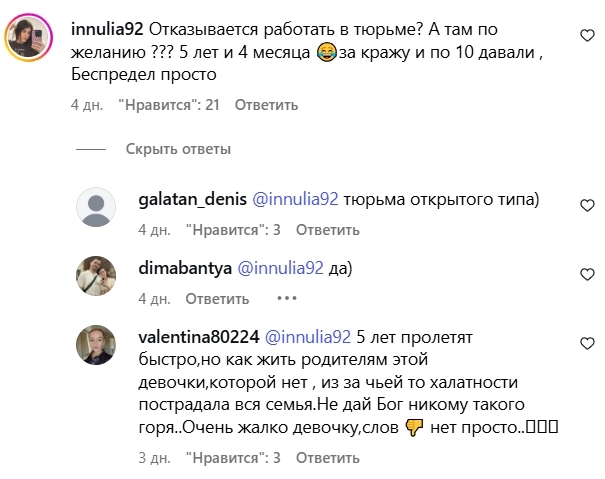View the 21 likes on innulia92's comment
The height and width of the screenshot is (479, 605).
(169, 104)
